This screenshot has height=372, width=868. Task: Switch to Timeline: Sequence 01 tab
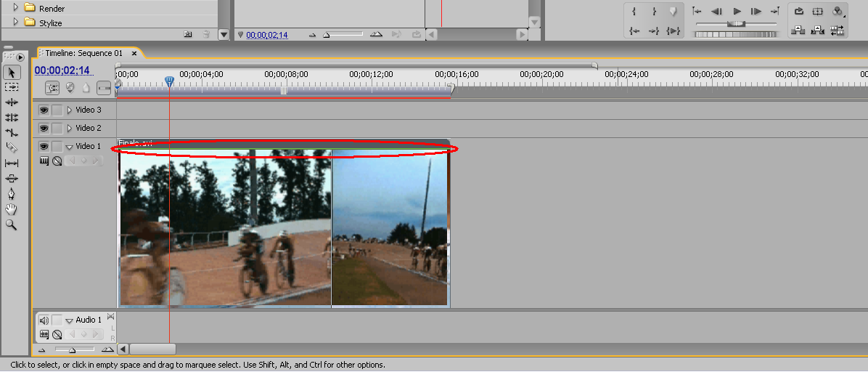click(x=83, y=53)
